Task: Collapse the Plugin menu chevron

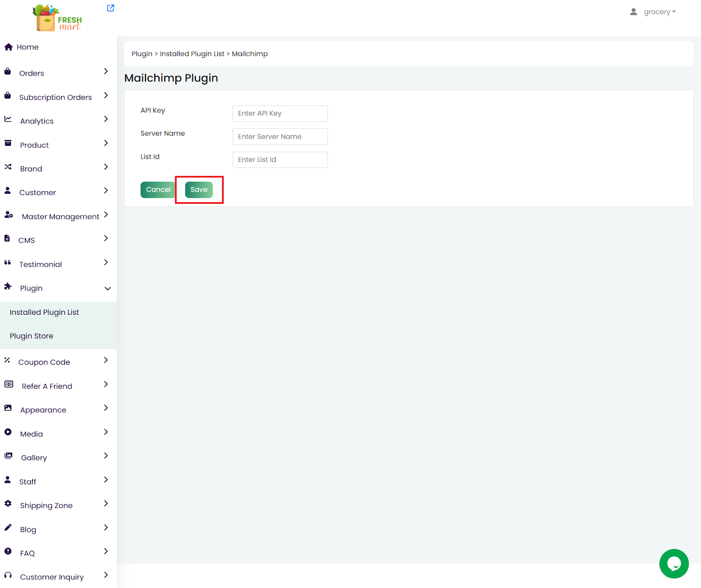Action: click(x=107, y=289)
